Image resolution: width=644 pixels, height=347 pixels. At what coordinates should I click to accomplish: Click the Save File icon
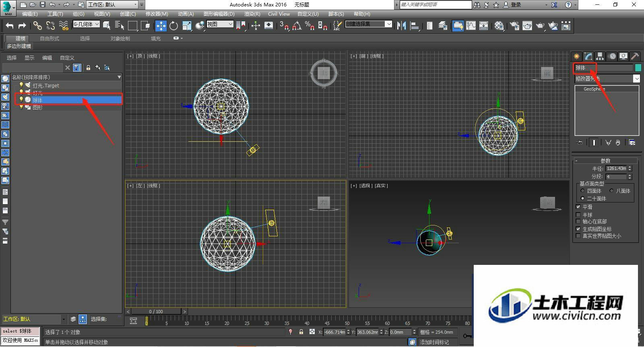tap(43, 5)
